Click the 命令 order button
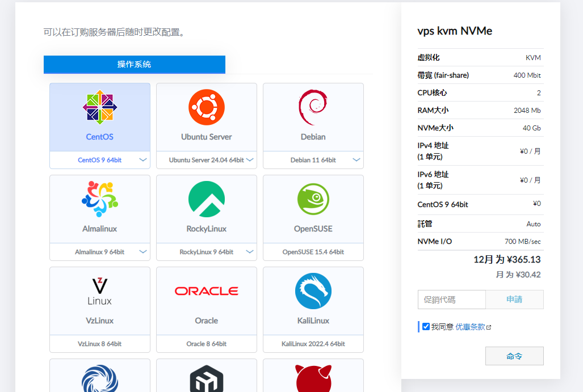Viewport: 583px width, 392px height. [x=514, y=356]
